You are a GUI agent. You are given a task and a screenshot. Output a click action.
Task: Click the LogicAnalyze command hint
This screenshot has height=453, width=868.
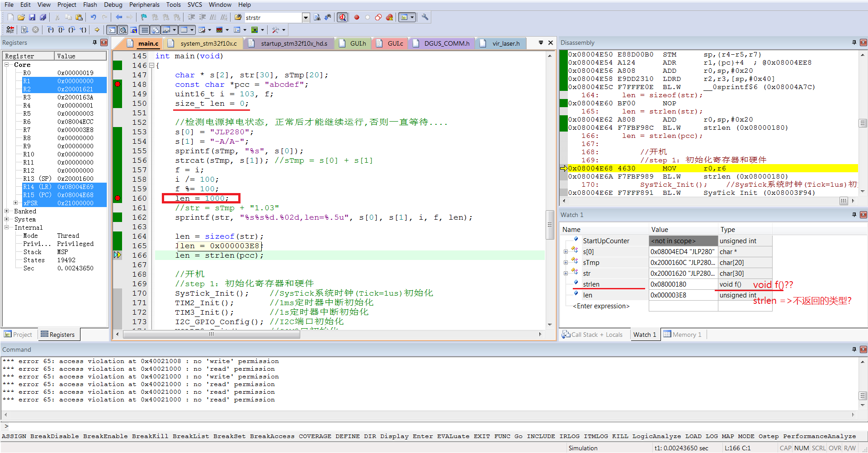656,436
